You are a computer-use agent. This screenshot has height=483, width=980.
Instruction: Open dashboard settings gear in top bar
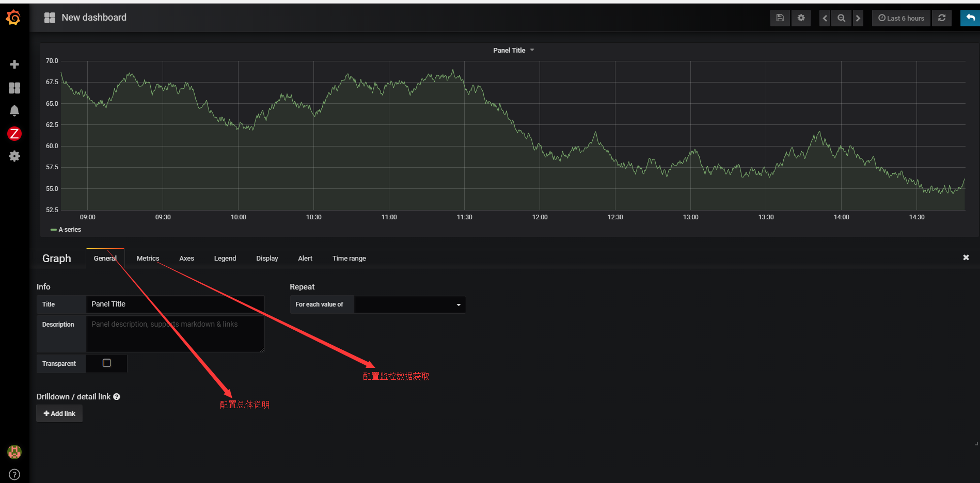[x=801, y=18]
